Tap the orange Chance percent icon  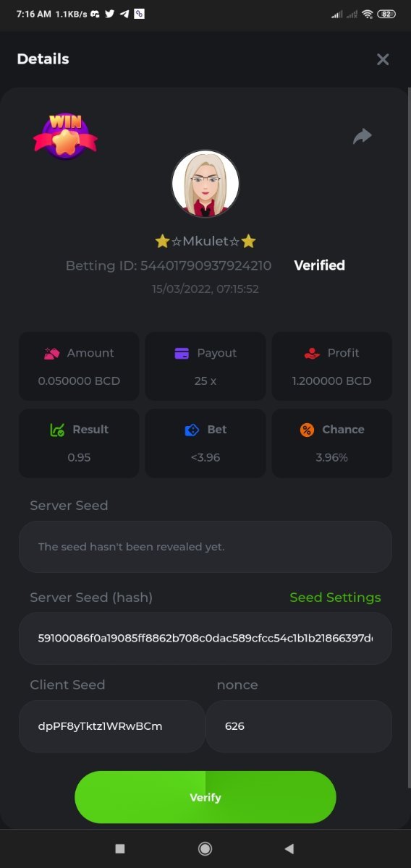(307, 430)
